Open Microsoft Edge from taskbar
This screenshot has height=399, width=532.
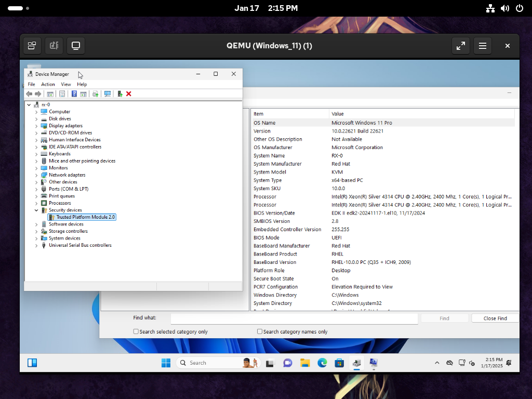pos(322,363)
